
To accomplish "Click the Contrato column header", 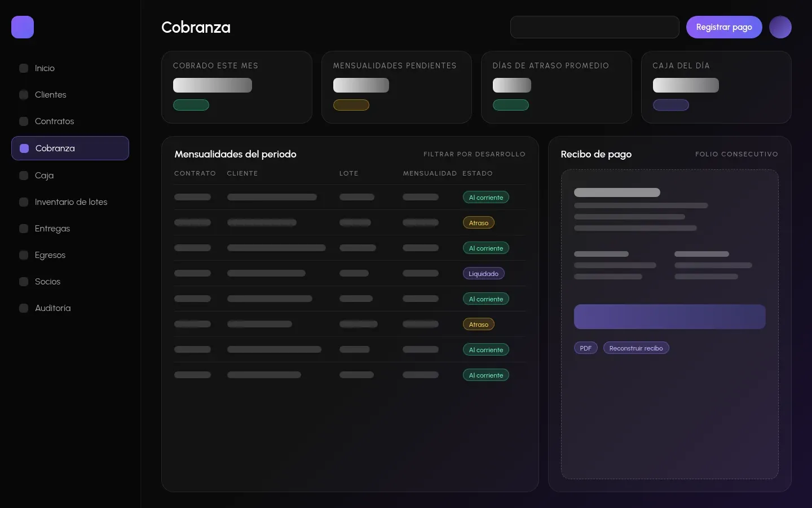I will click(195, 173).
